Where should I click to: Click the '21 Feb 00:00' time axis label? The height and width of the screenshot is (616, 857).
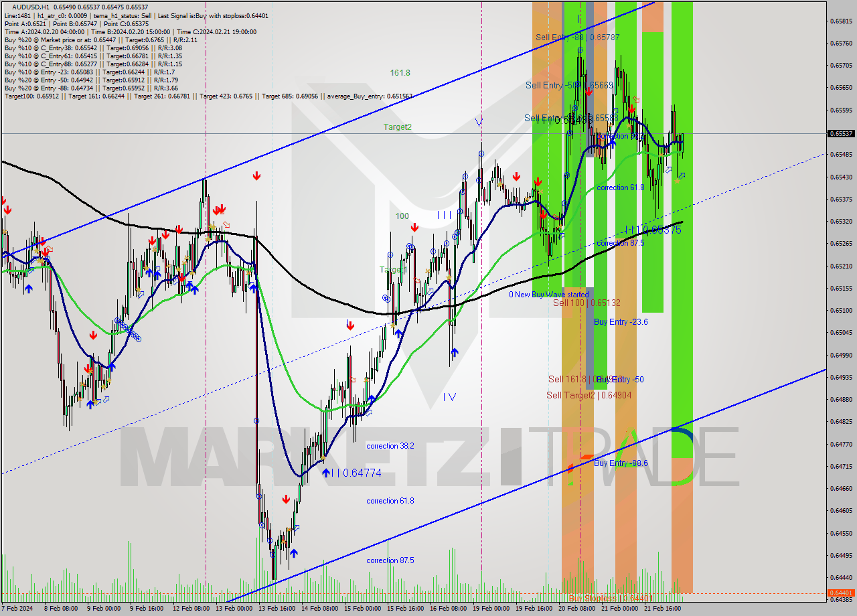pyautogui.click(x=619, y=609)
